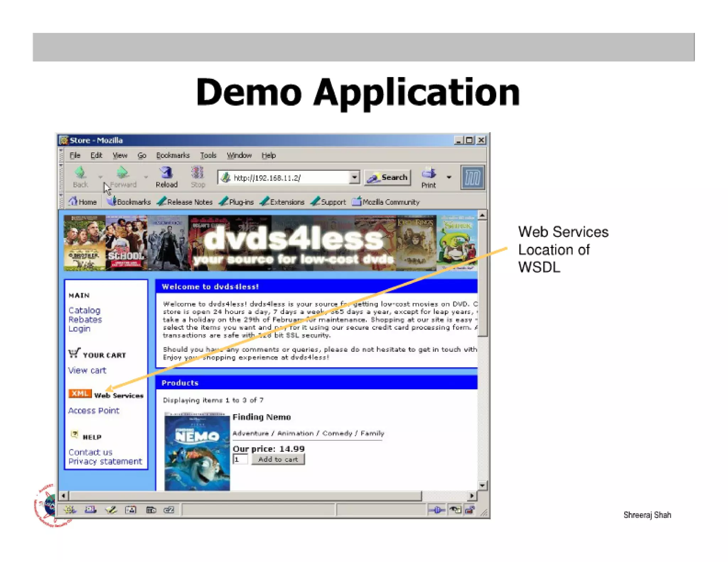
Task: Expand the Print options dropdown arrow
Action: pyautogui.click(x=449, y=177)
